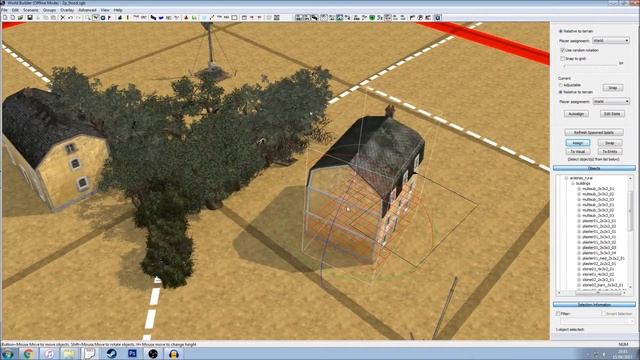Open the File menu

[x=4, y=10]
